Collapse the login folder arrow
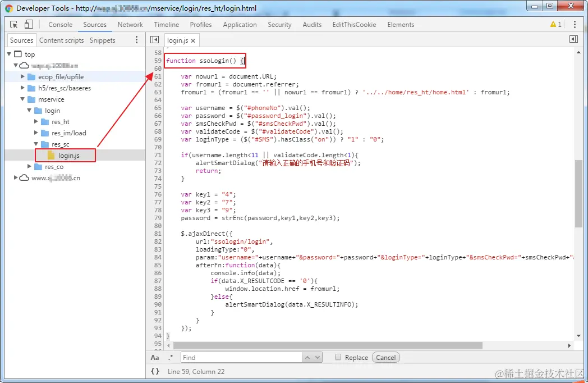588x383 pixels. point(29,111)
